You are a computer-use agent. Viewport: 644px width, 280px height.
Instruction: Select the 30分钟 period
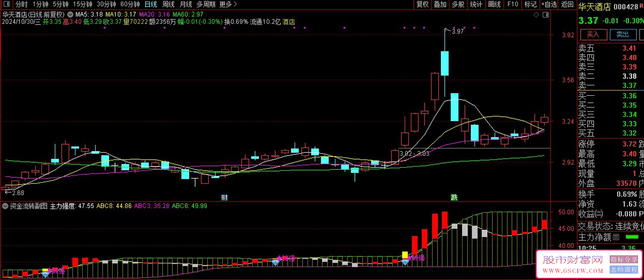106,4
